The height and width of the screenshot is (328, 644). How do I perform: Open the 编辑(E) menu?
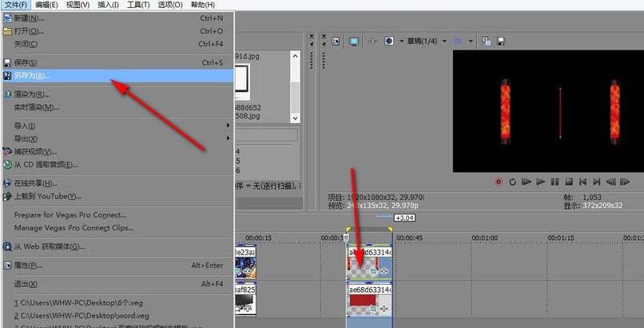point(46,5)
